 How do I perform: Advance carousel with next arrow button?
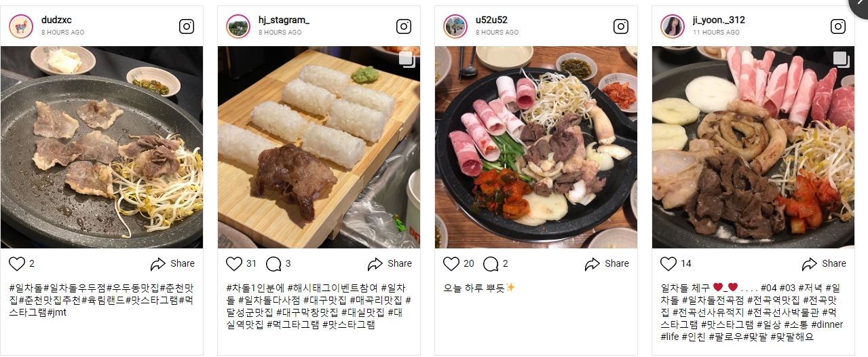coord(859,5)
